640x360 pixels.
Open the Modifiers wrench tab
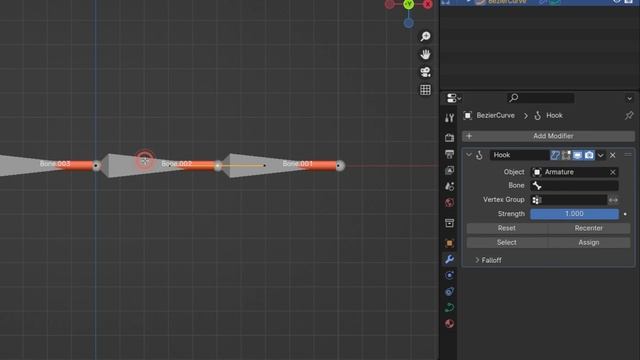(x=449, y=259)
